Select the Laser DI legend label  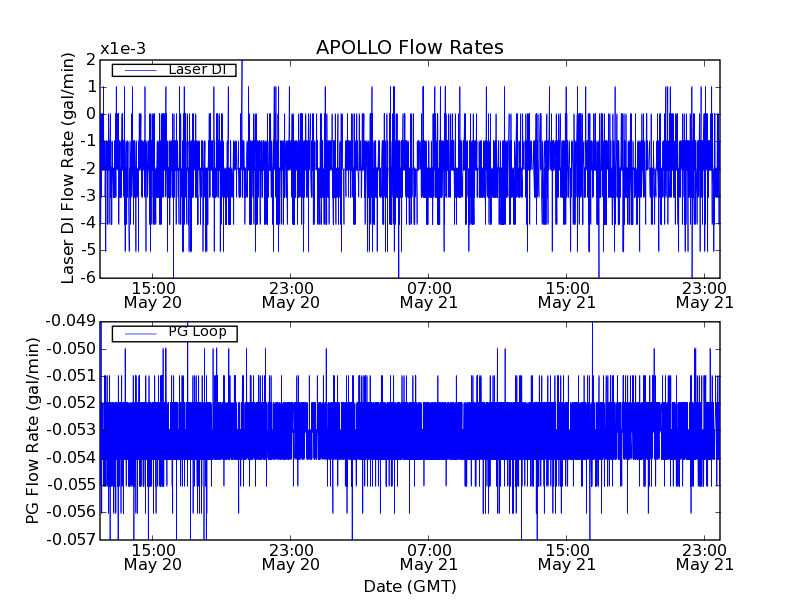point(196,70)
